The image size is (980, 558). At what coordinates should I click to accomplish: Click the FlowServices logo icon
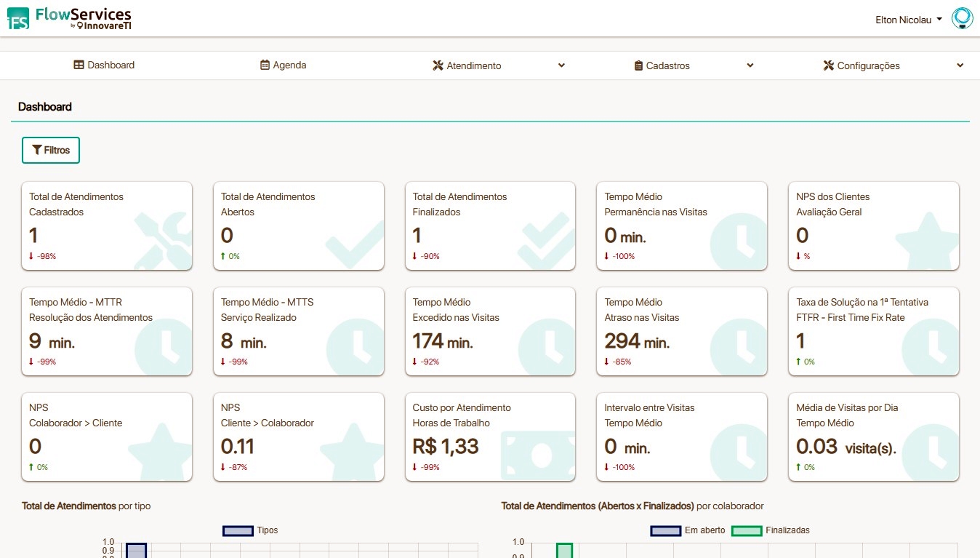click(19, 18)
